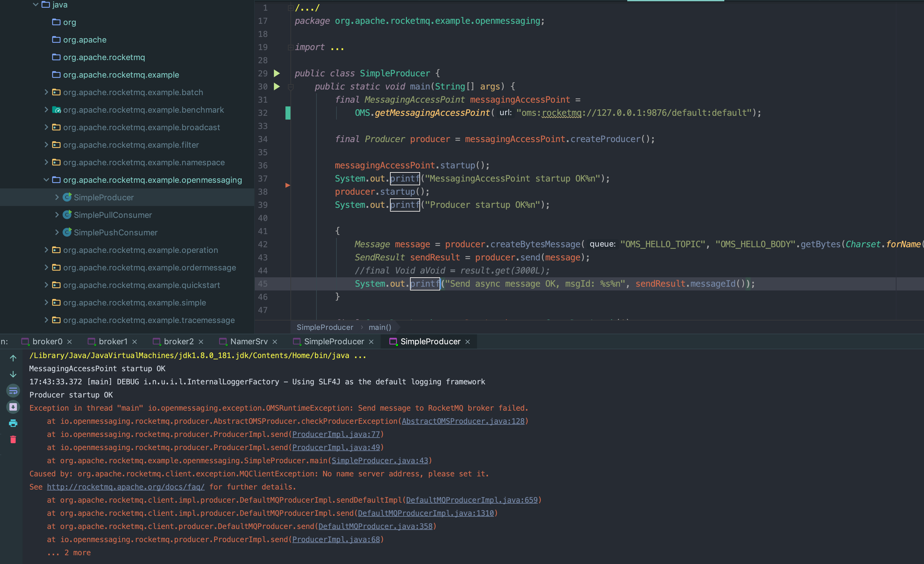Clear all console output with trash icon
Image resolution: width=924 pixels, height=564 pixels.
pyautogui.click(x=13, y=439)
